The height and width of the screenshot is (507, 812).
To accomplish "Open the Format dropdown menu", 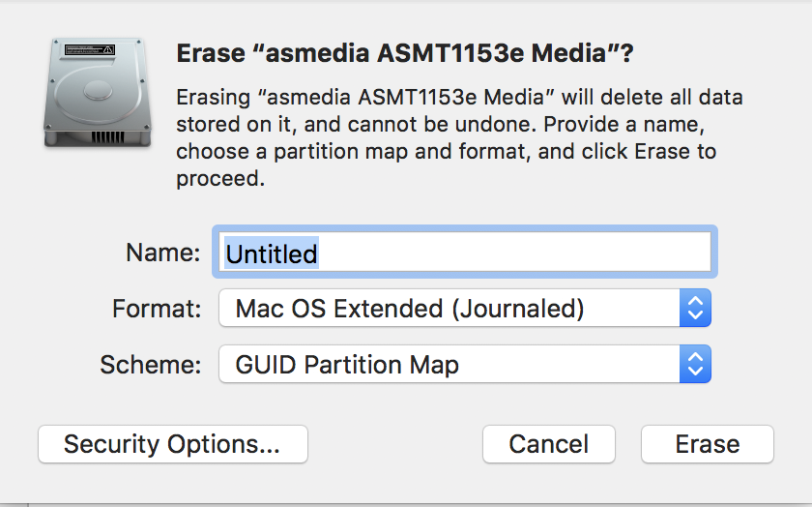I will pyautogui.click(x=465, y=309).
